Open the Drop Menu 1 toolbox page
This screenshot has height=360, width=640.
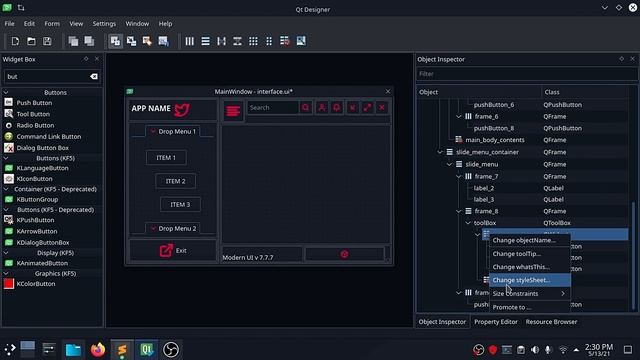[x=173, y=131]
